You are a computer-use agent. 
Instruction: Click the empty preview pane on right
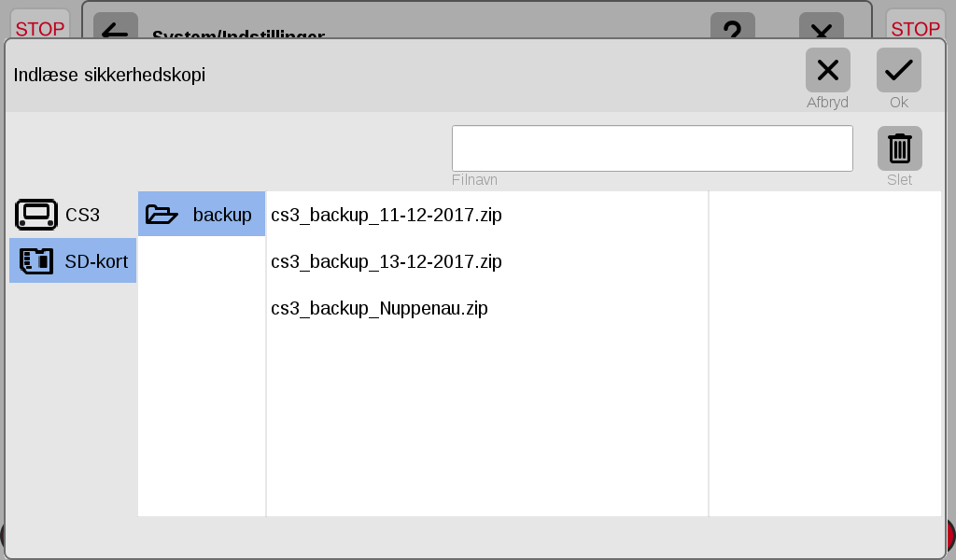825,354
